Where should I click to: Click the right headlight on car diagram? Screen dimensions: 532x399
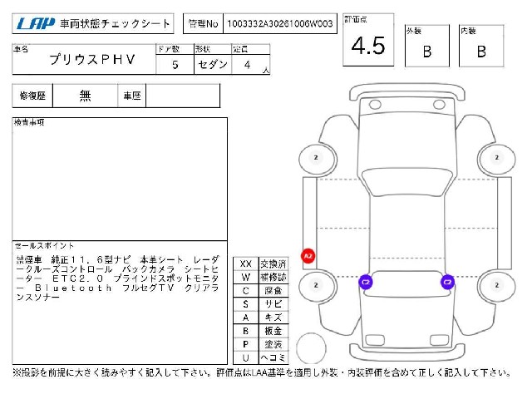[439, 104]
